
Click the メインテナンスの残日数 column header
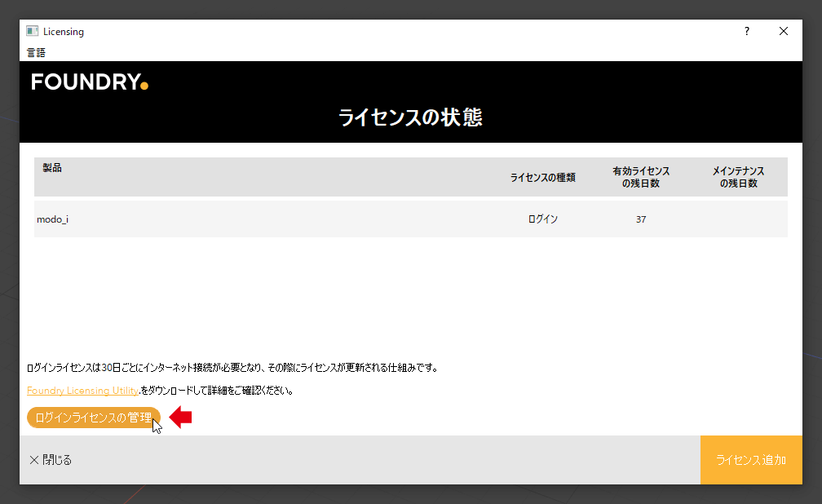738,177
